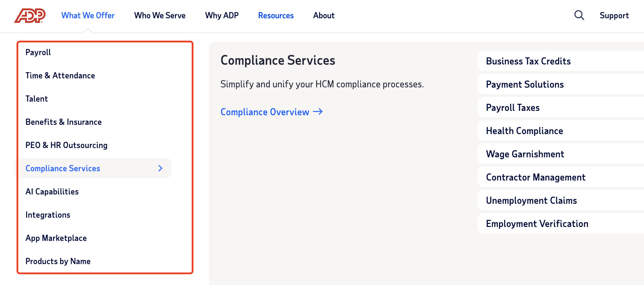Select Compliance Services menu item
The image size is (644, 285).
coord(93,168)
